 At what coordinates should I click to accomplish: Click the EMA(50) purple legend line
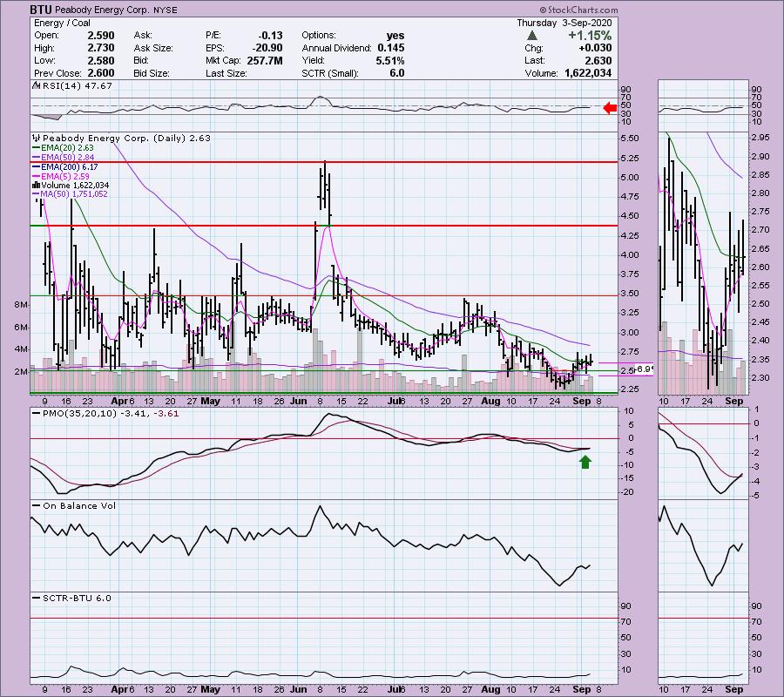pos(36,158)
